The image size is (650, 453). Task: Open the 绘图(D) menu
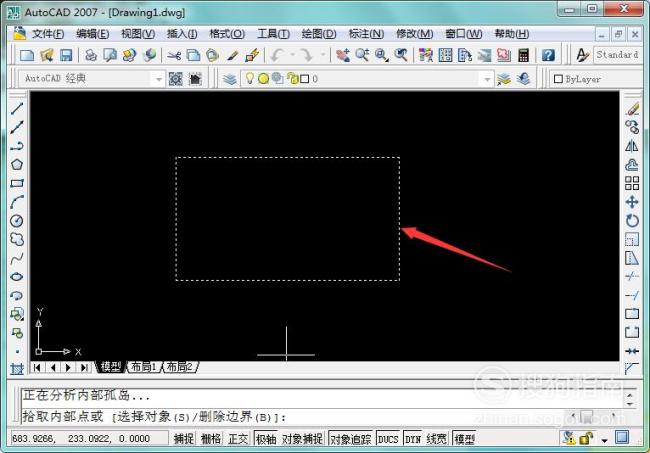319,34
